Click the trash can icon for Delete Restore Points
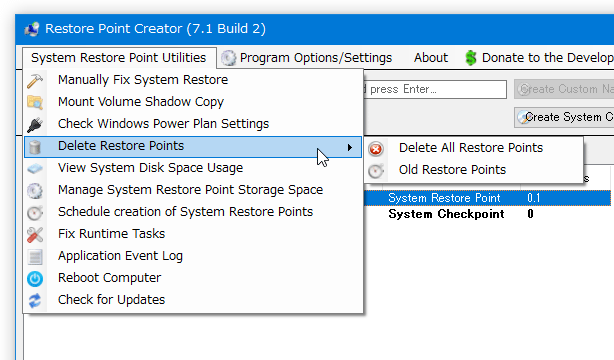 [x=35, y=147]
